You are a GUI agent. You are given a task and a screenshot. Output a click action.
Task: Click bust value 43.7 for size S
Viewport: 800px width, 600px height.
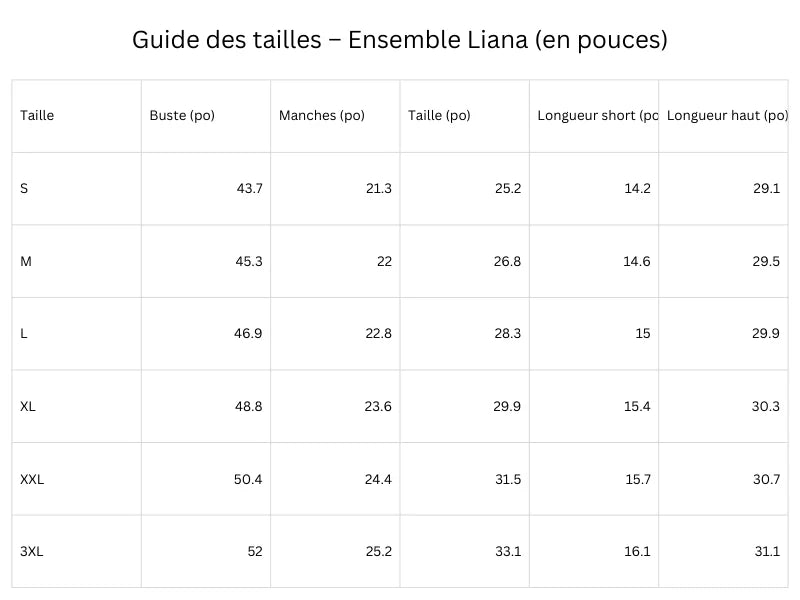(x=248, y=188)
